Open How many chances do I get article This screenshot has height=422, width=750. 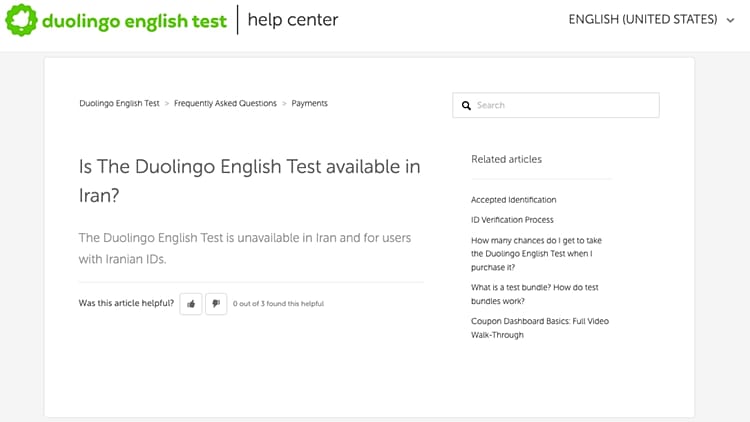pos(536,254)
